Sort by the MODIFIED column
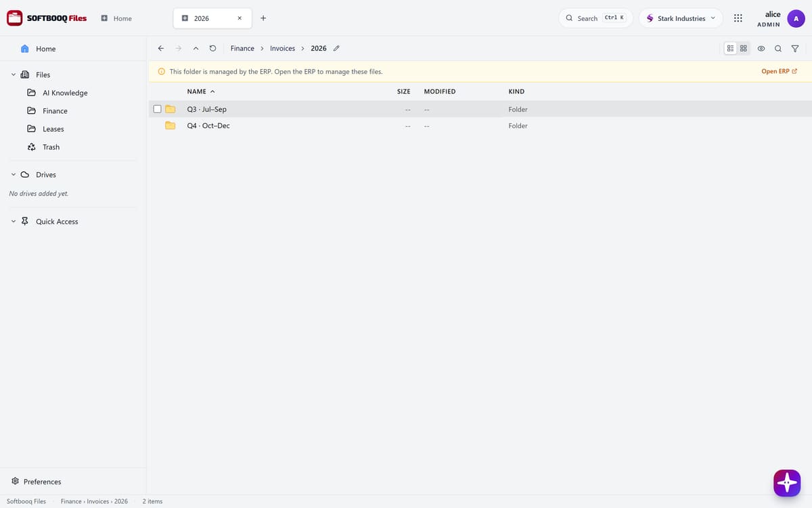This screenshot has width=812, height=508. (440, 91)
